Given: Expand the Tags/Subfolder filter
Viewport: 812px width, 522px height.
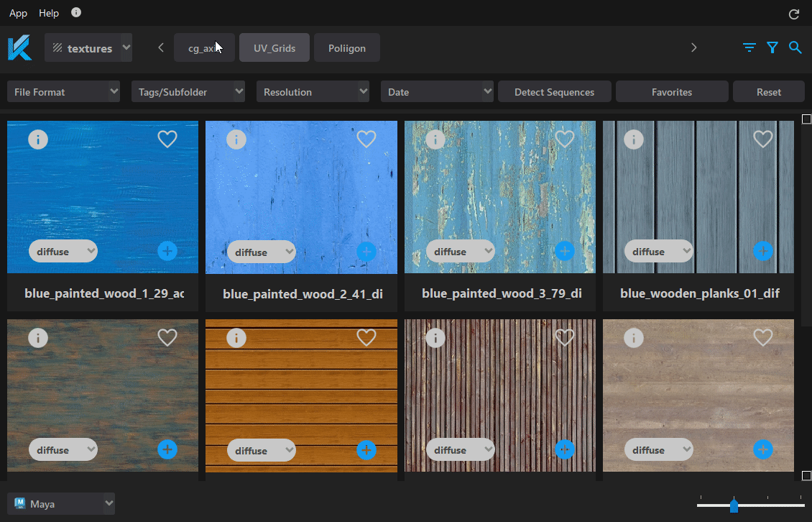Looking at the screenshot, I should (188, 92).
